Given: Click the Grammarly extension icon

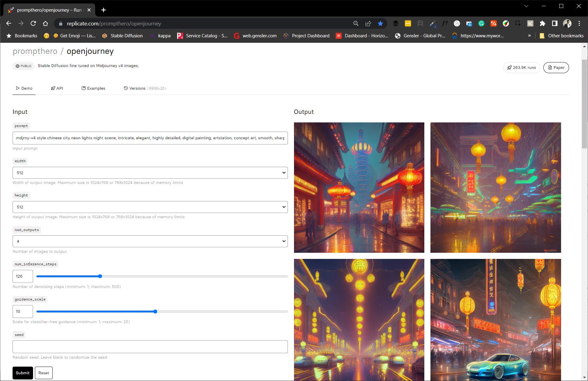Looking at the screenshot, I should click(481, 23).
